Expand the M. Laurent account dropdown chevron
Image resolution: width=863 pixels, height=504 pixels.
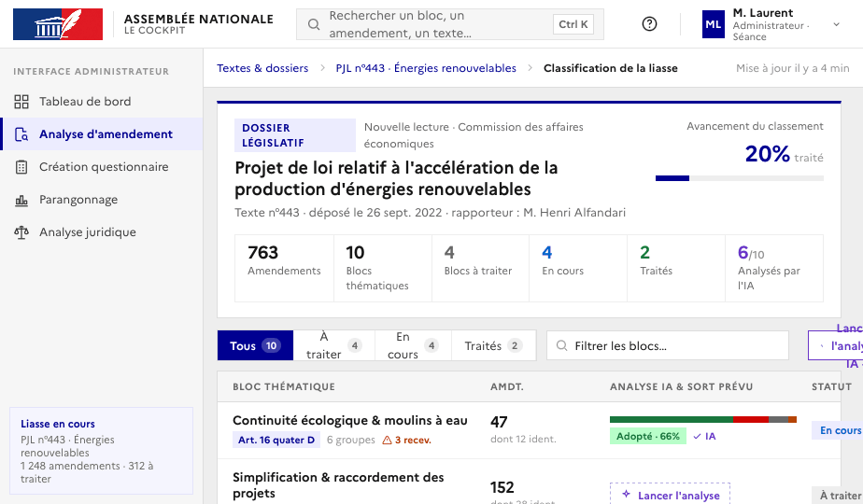pyautogui.click(x=836, y=24)
